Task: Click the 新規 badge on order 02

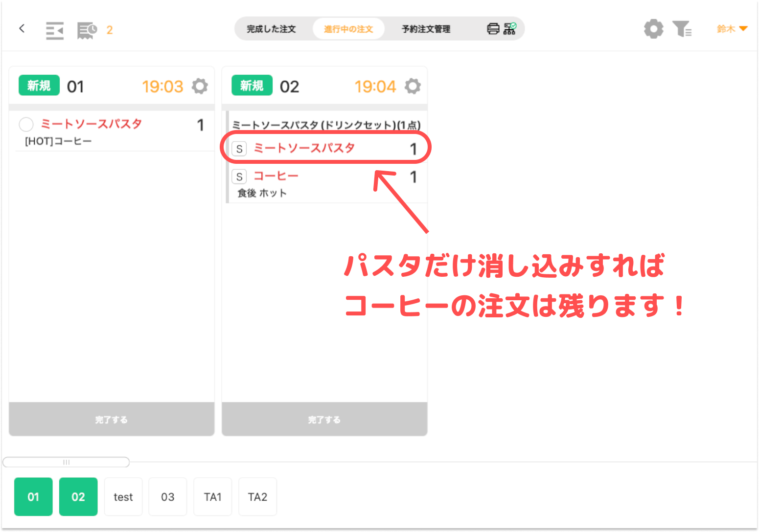Action: 252,86
